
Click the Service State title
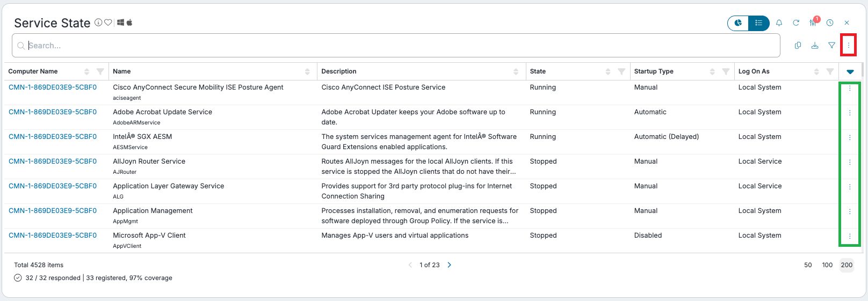tap(52, 23)
